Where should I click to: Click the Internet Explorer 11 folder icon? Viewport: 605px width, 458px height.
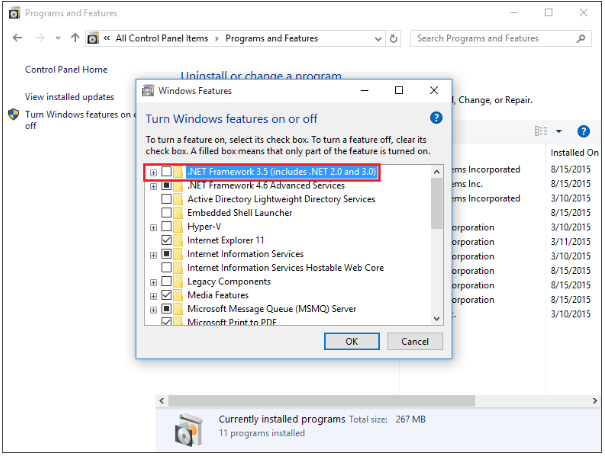(x=178, y=240)
